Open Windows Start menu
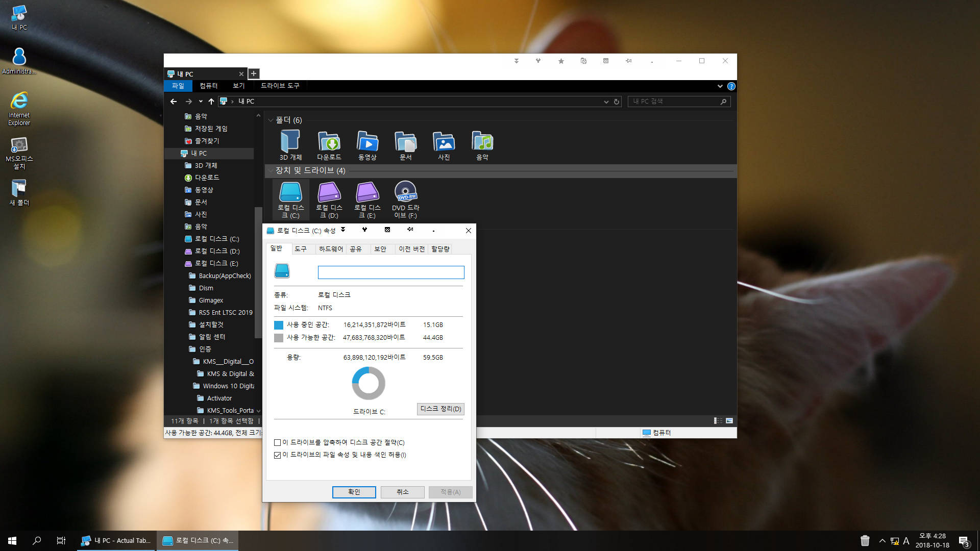The height and width of the screenshot is (551, 980). 12,541
